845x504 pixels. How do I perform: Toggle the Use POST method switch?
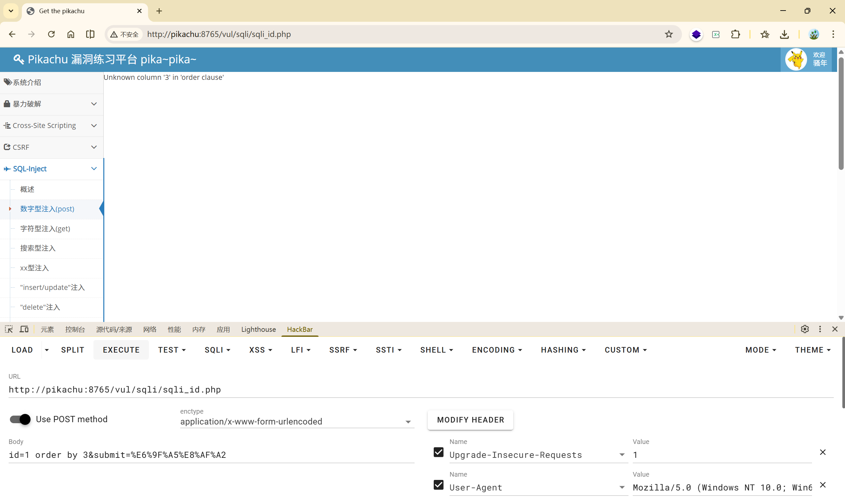point(20,420)
